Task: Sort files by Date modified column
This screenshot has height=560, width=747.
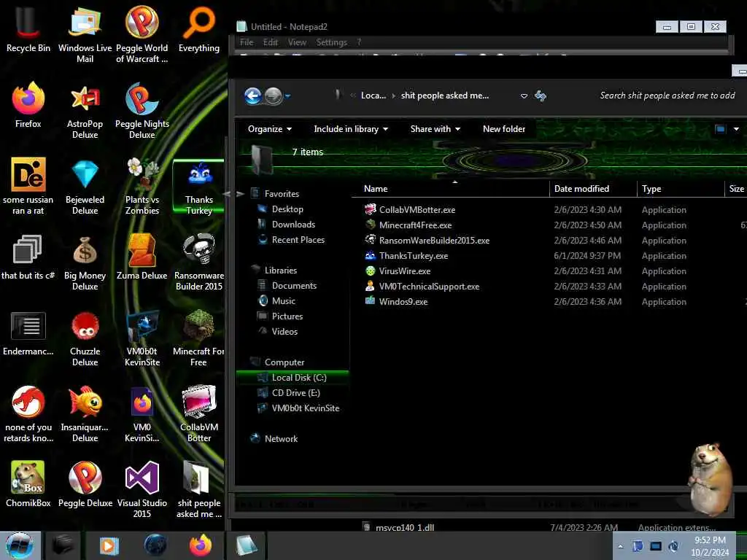Action: pos(593,189)
